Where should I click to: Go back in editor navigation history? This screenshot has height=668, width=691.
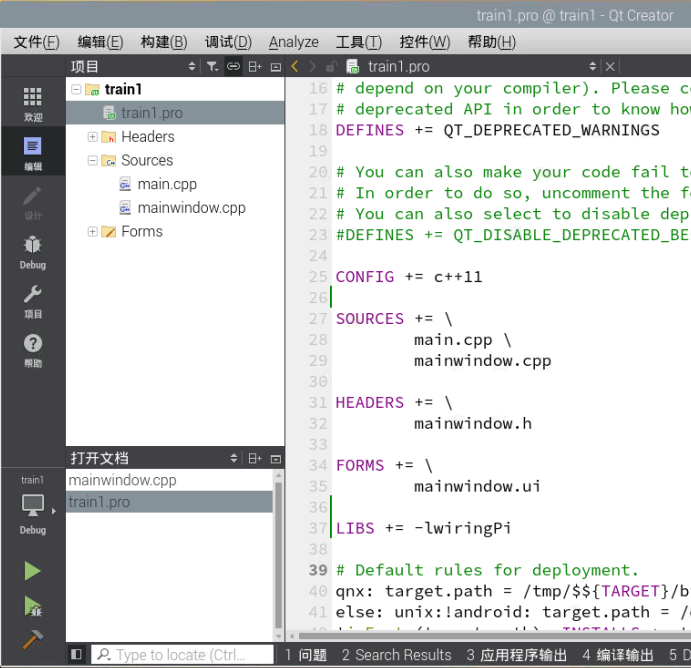(295, 67)
